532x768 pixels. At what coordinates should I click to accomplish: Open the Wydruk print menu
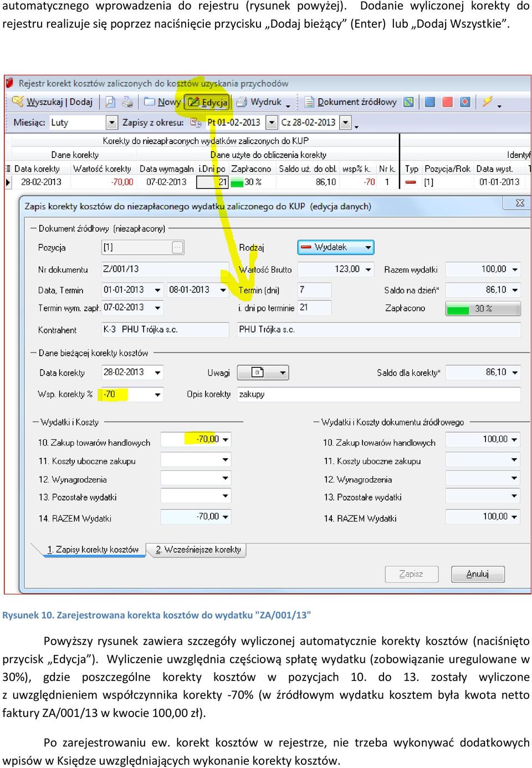point(263,102)
